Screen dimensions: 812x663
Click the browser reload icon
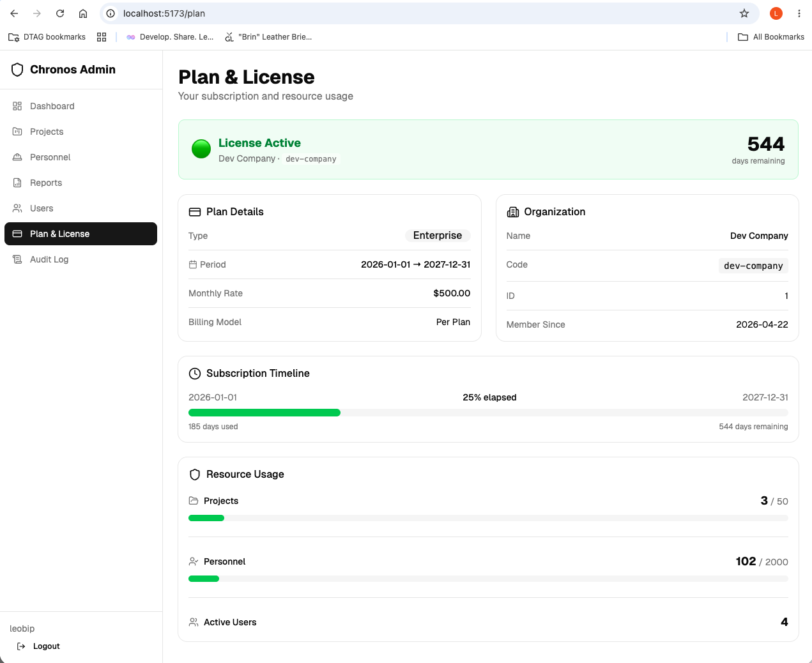pos(60,13)
